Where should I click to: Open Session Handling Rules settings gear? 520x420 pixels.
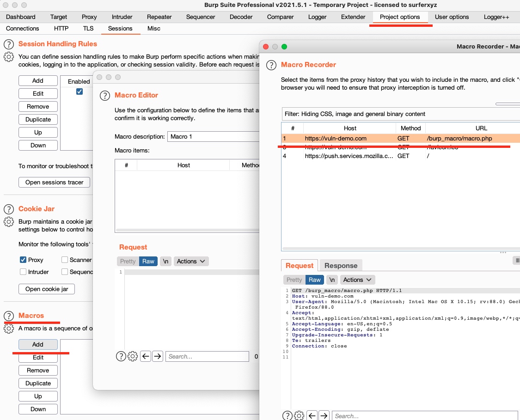[9, 57]
